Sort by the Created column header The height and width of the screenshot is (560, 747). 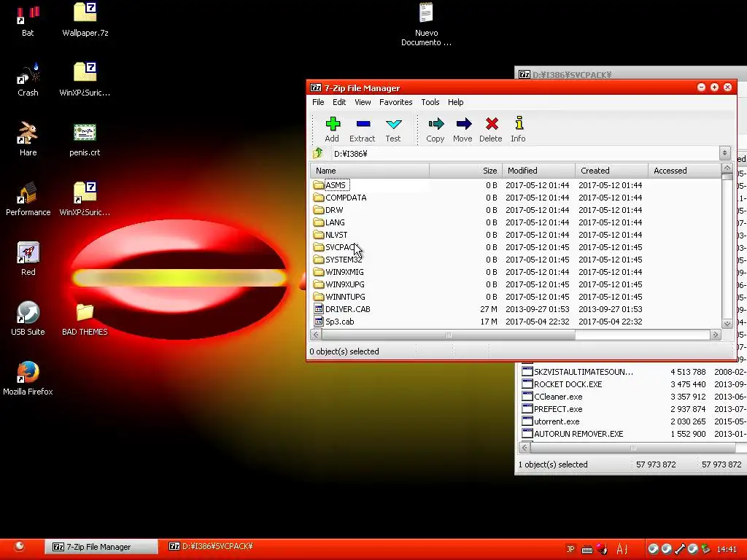[x=612, y=171]
